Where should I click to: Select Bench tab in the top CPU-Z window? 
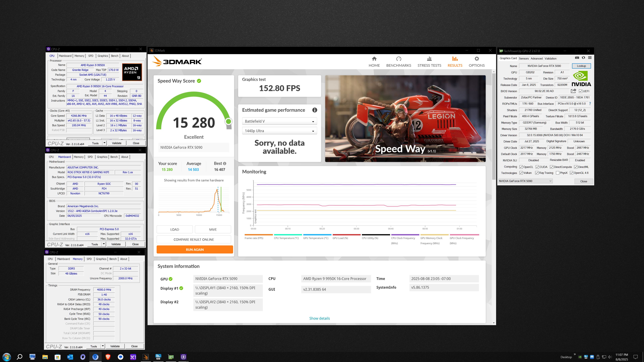click(x=115, y=56)
